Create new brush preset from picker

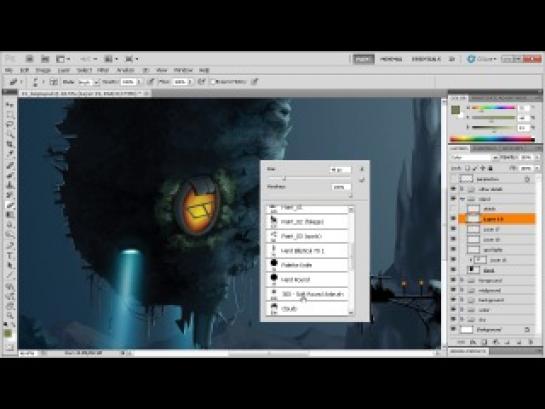click(361, 180)
